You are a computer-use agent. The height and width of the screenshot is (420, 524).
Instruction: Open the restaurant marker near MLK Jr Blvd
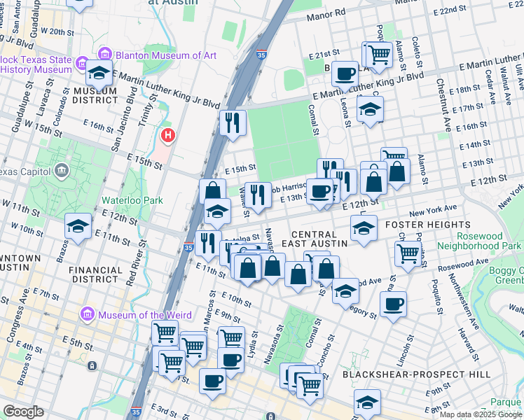232,122
